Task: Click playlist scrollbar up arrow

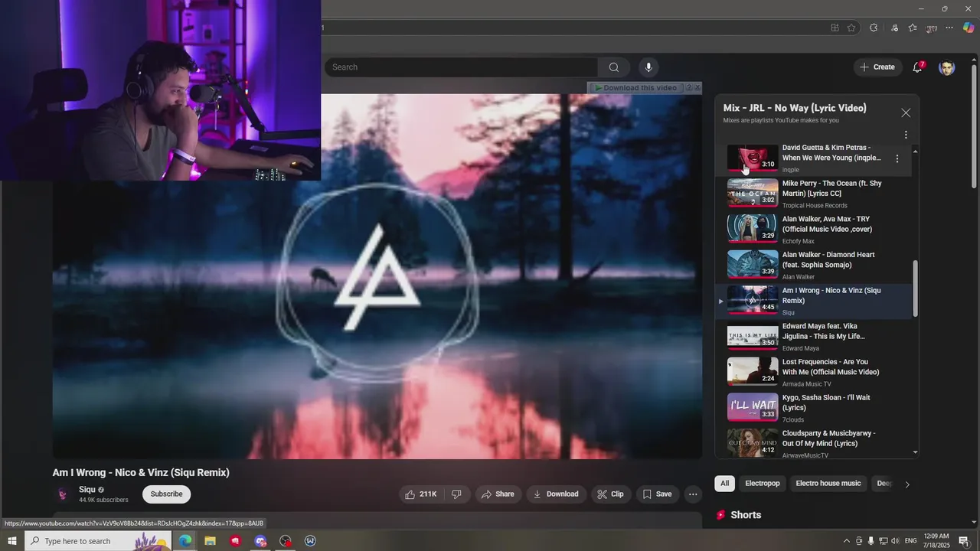Action: point(915,152)
